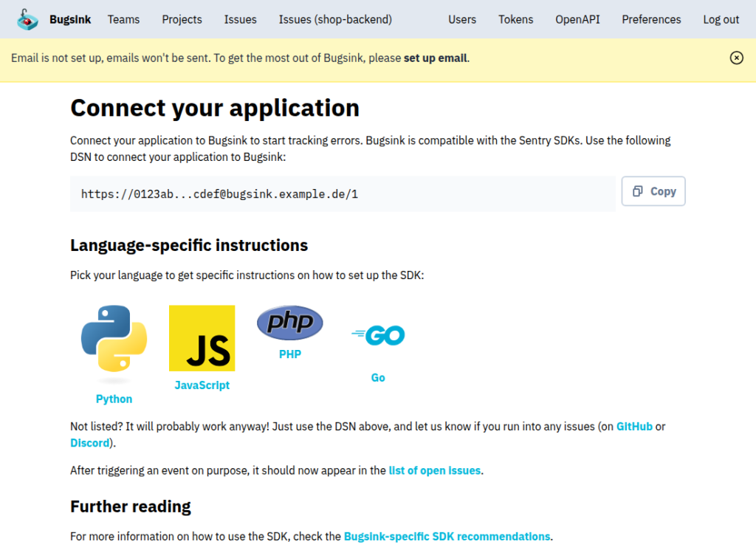Click the 'Connect your application' heading

pos(215,108)
